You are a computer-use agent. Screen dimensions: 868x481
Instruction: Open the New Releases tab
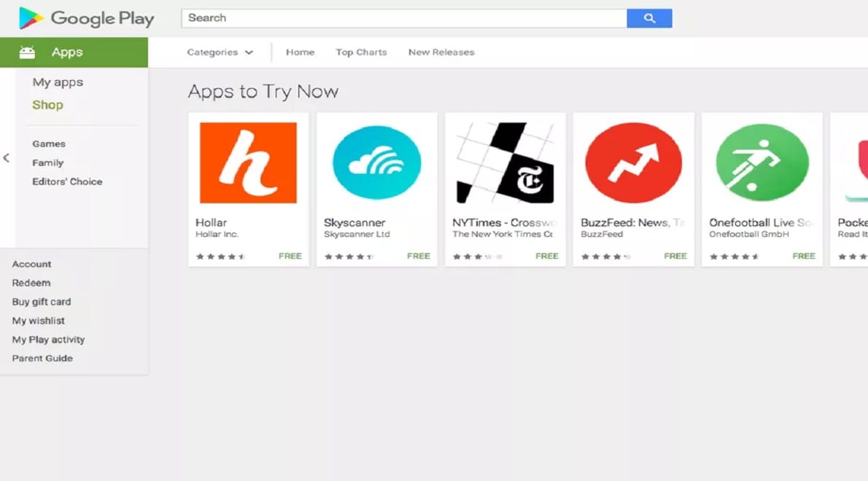(x=441, y=52)
